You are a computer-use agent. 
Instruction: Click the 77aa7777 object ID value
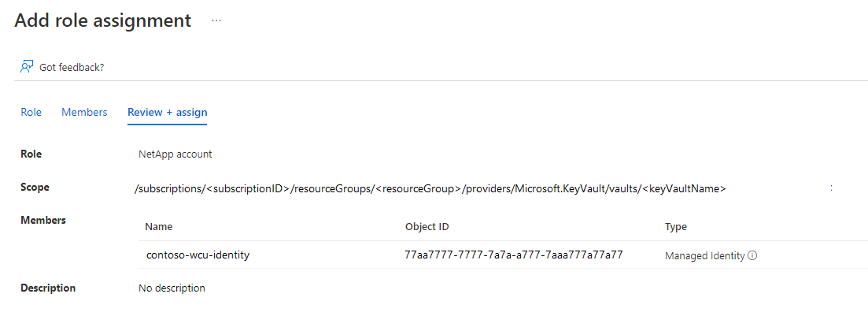[x=514, y=255]
